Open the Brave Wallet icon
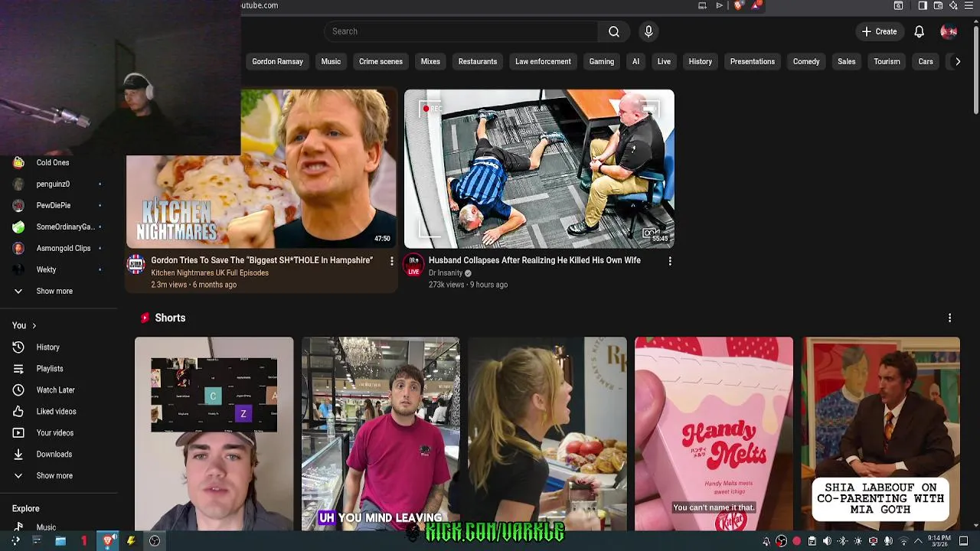 click(938, 5)
